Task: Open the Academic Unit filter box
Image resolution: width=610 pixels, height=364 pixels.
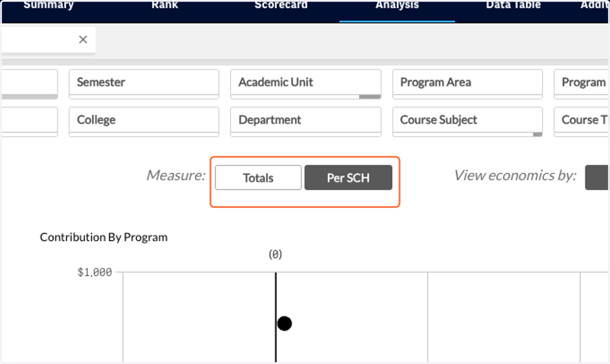Action: point(306,84)
